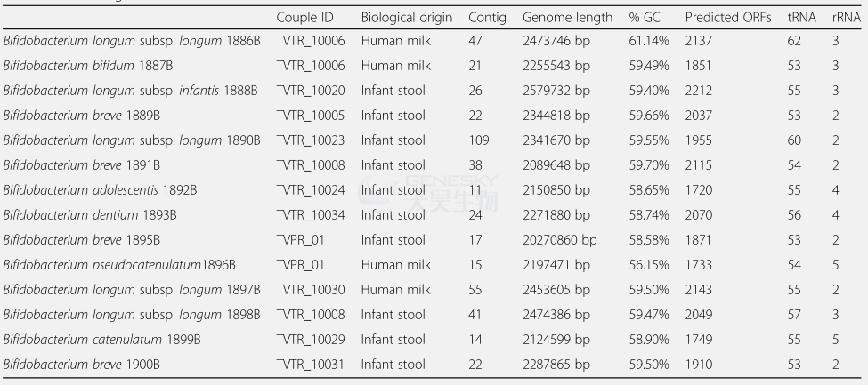
Task: Click the Couple ID column header
Action: [x=305, y=18]
